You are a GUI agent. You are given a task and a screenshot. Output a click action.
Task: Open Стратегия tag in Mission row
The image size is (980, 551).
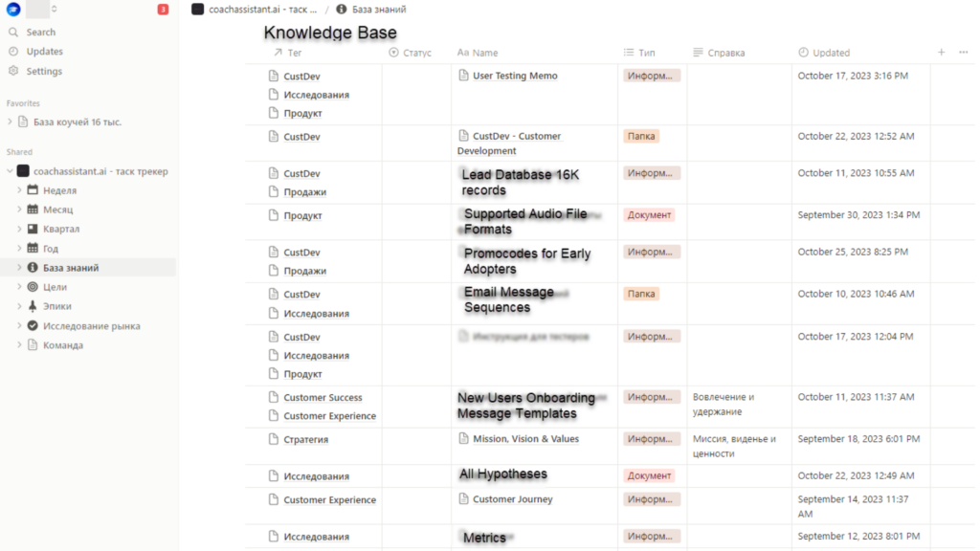(x=305, y=439)
